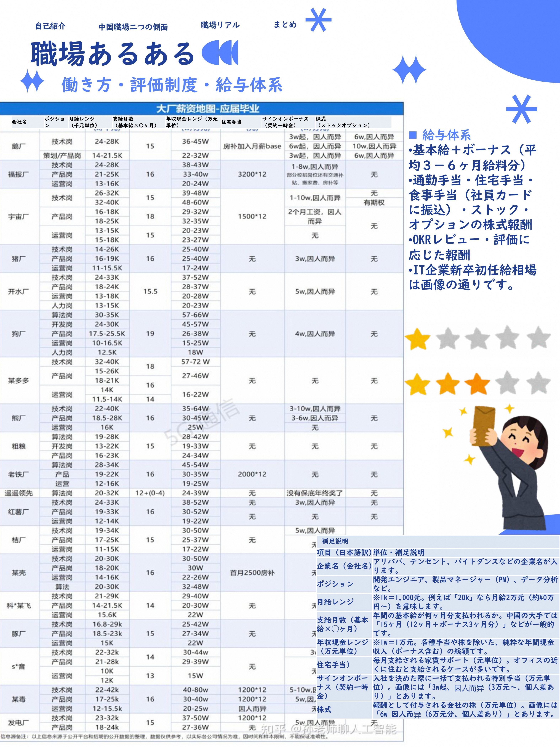The width and height of the screenshot is (560, 747).
Task: Click the ■ 給与体系 heading
Action: point(440,135)
